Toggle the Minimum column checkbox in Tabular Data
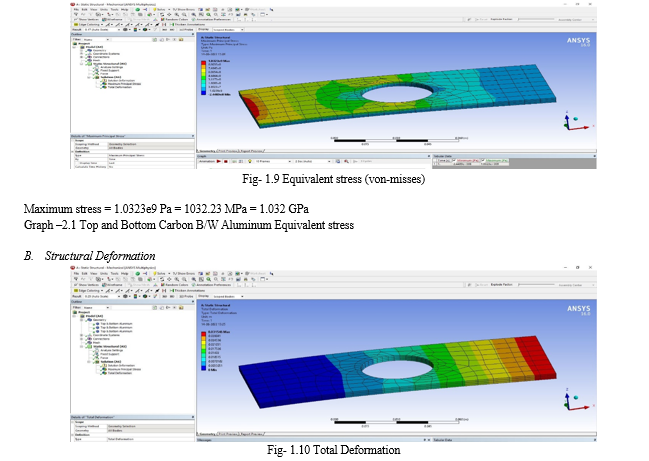Screen dimensions: 649x461 (x=454, y=160)
